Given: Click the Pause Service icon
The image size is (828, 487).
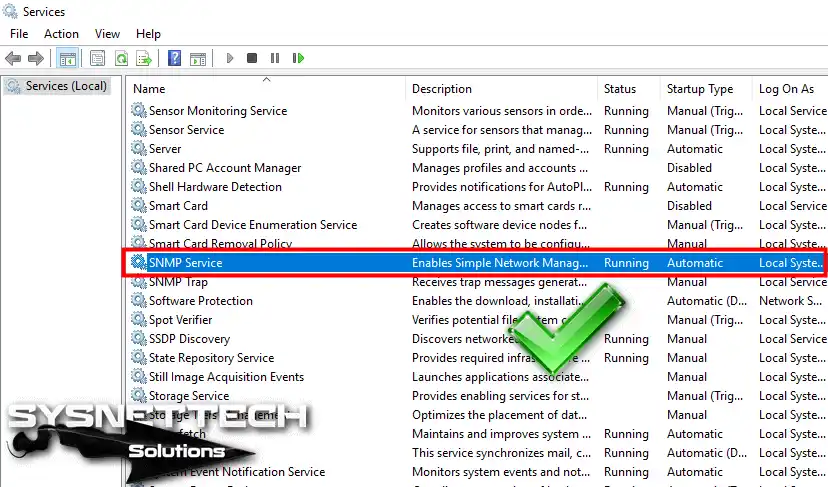Looking at the screenshot, I should (275, 58).
